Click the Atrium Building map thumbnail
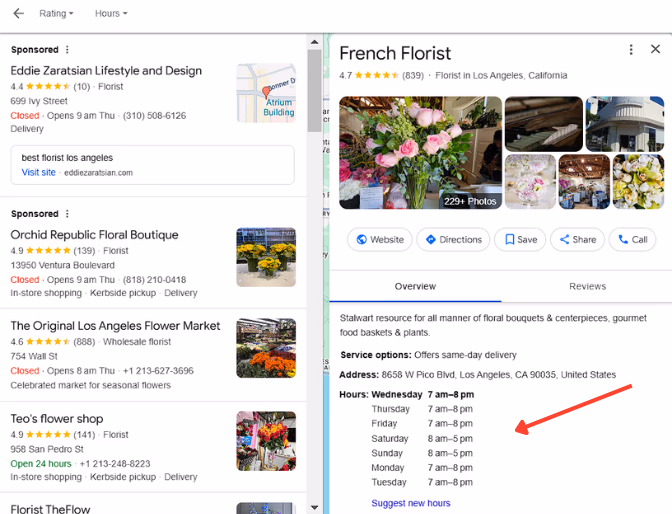 [266, 93]
